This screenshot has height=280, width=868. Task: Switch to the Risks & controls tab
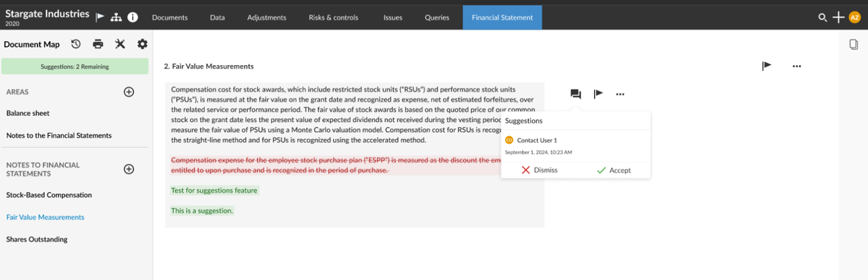[x=333, y=18]
